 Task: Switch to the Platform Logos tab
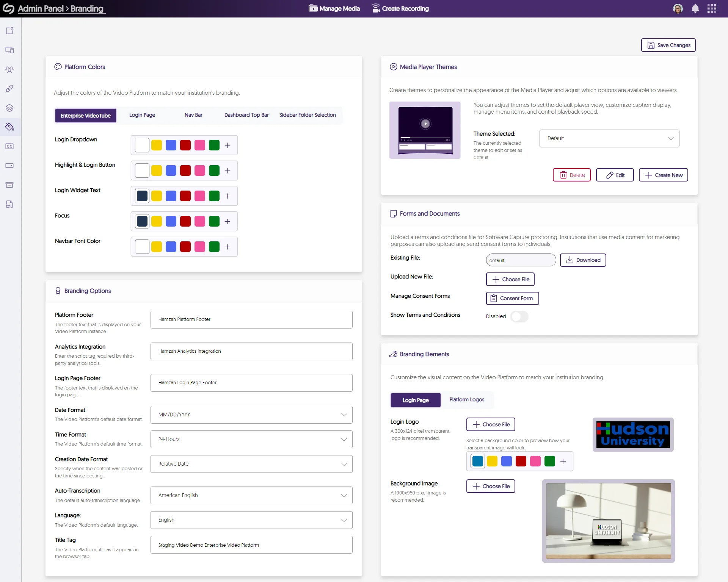[x=467, y=400]
